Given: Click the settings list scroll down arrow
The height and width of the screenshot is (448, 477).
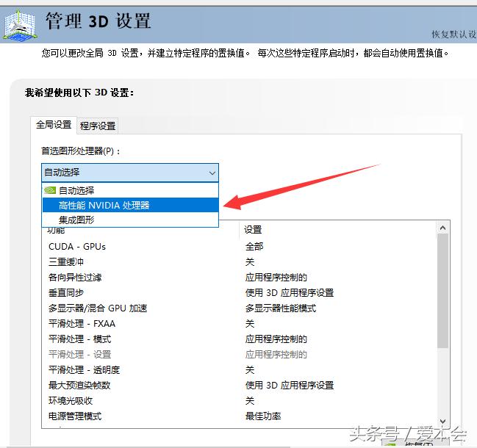Looking at the screenshot, I should pyautogui.click(x=443, y=422).
